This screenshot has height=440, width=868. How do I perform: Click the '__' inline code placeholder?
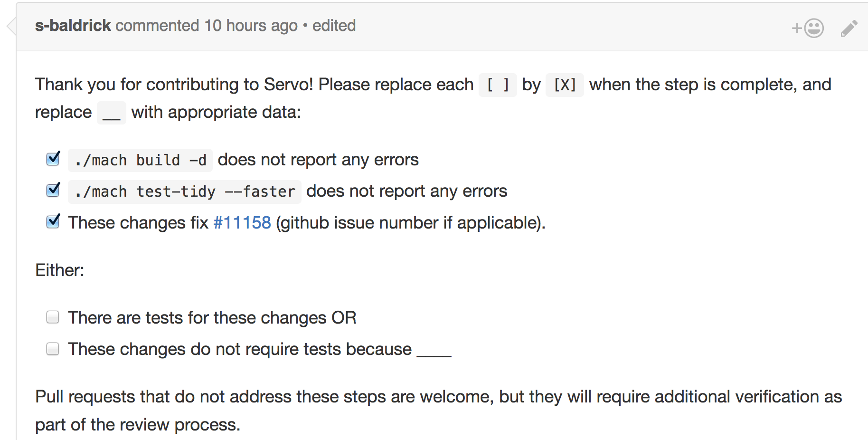[112, 113]
